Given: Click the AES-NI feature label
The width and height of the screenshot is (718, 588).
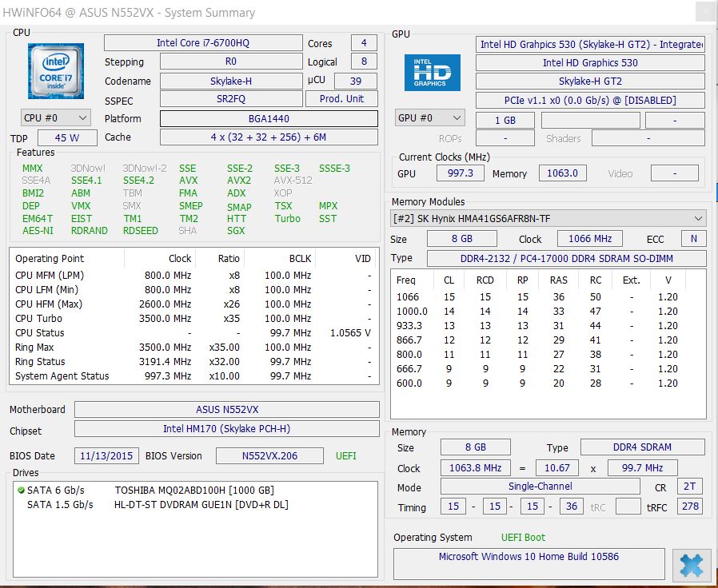Looking at the screenshot, I should pyautogui.click(x=38, y=231).
